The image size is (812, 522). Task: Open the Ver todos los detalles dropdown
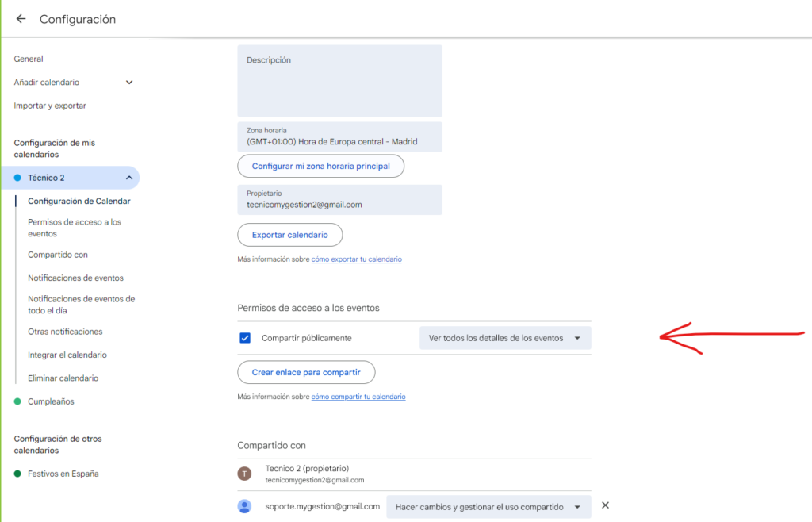(x=505, y=338)
